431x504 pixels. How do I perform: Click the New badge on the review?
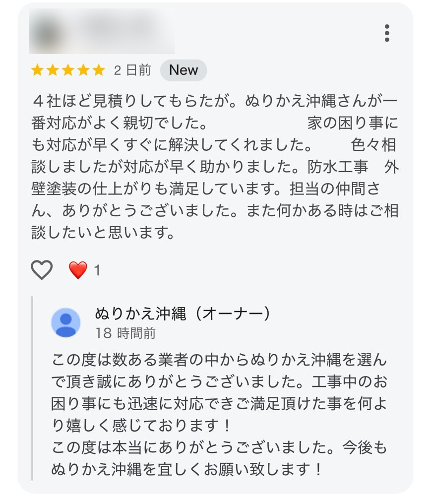click(183, 70)
